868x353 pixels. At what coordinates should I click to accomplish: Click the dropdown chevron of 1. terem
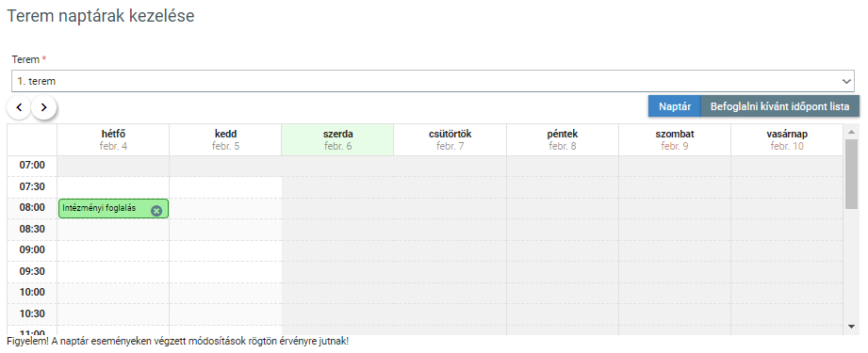pyautogui.click(x=846, y=81)
